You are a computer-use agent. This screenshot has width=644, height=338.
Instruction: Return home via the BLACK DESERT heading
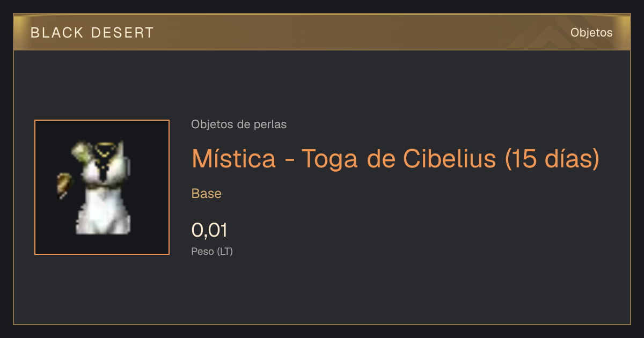[92, 33]
